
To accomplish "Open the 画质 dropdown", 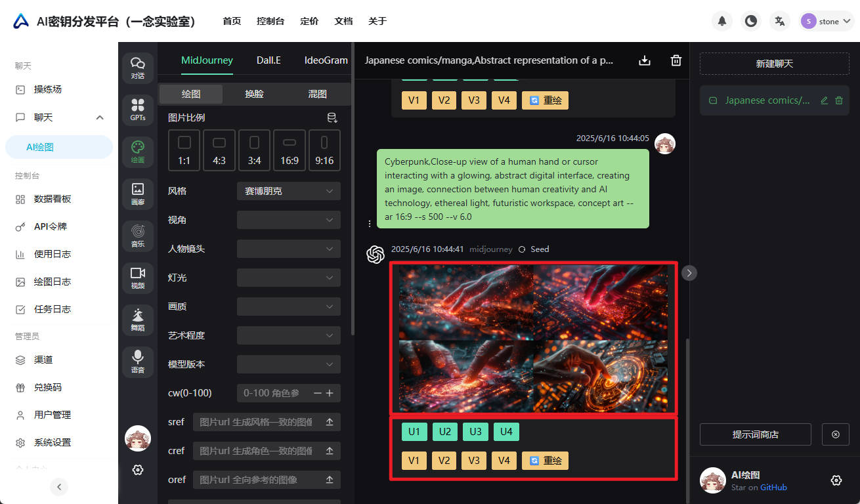I will (289, 306).
